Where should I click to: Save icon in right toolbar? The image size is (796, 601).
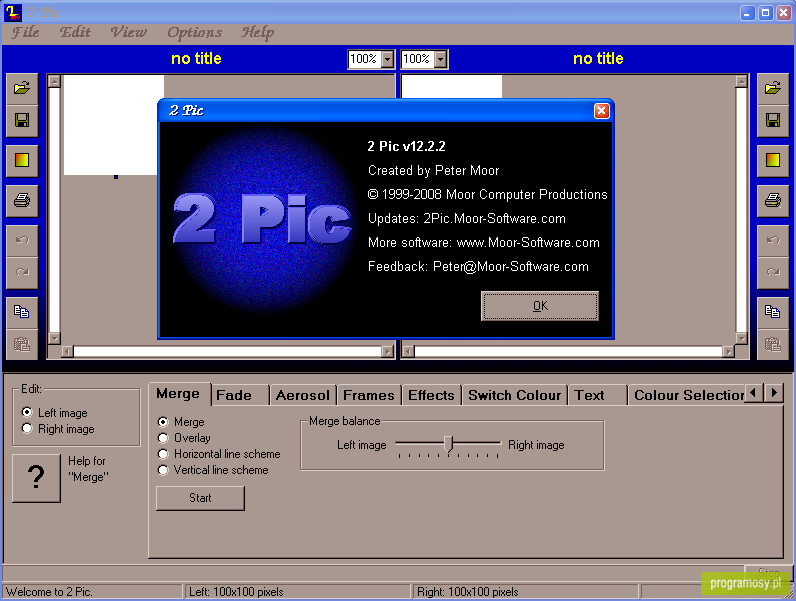point(773,120)
